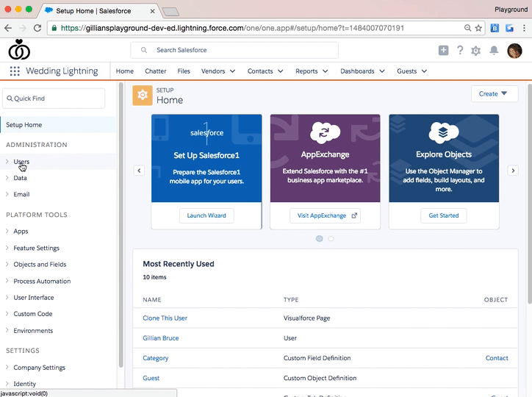The image size is (532, 397).
Task: Open the App Launcher grid icon
Action: [x=15, y=71]
